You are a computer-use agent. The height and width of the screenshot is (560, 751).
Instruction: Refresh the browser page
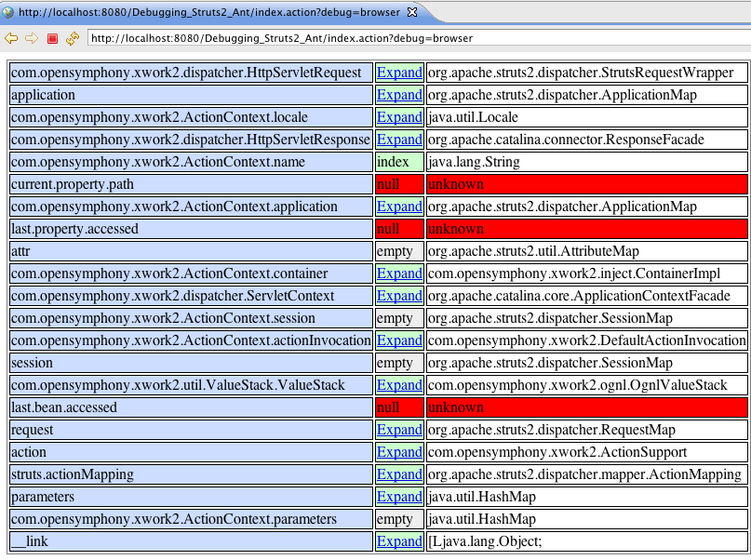[x=72, y=38]
